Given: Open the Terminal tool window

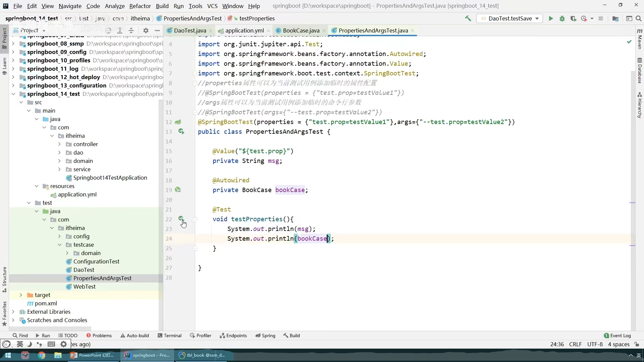Looking at the screenshot, I should pyautogui.click(x=169, y=336).
